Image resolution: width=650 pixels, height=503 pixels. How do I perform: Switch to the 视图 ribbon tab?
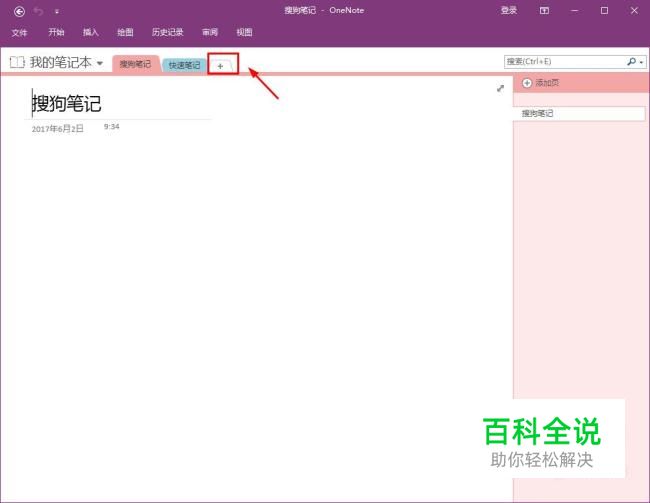[244, 32]
